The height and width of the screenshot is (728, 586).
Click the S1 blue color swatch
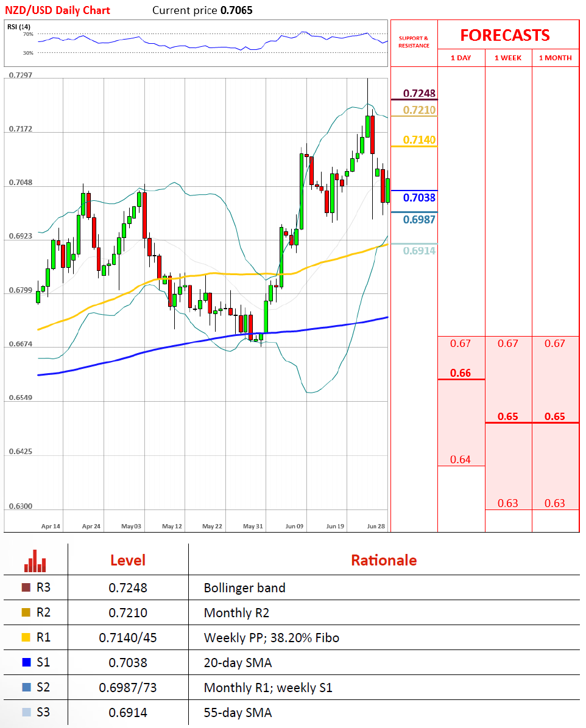click(26, 662)
